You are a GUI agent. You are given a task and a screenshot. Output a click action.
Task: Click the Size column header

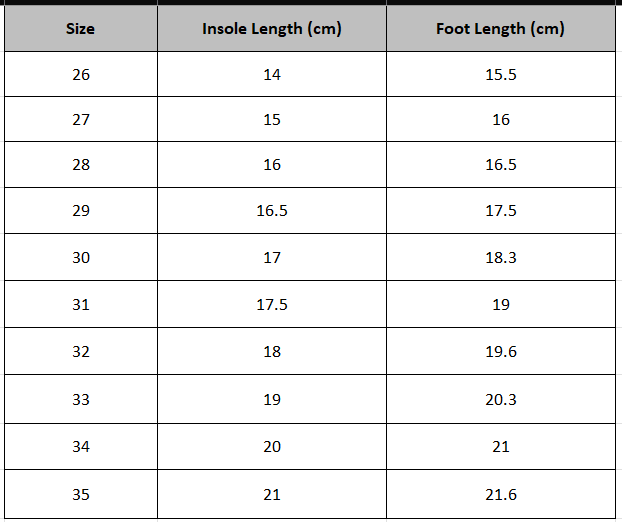tap(80, 29)
